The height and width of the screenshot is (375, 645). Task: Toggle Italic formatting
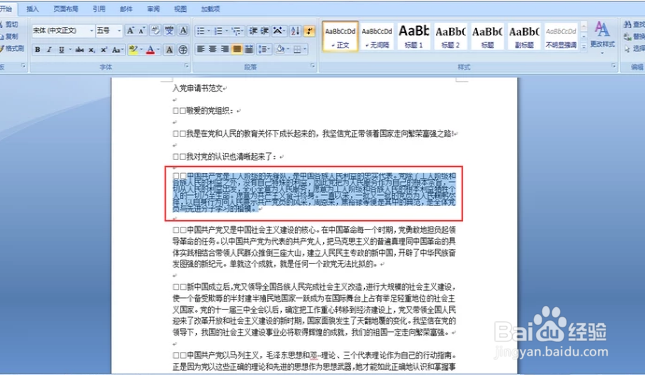point(49,50)
